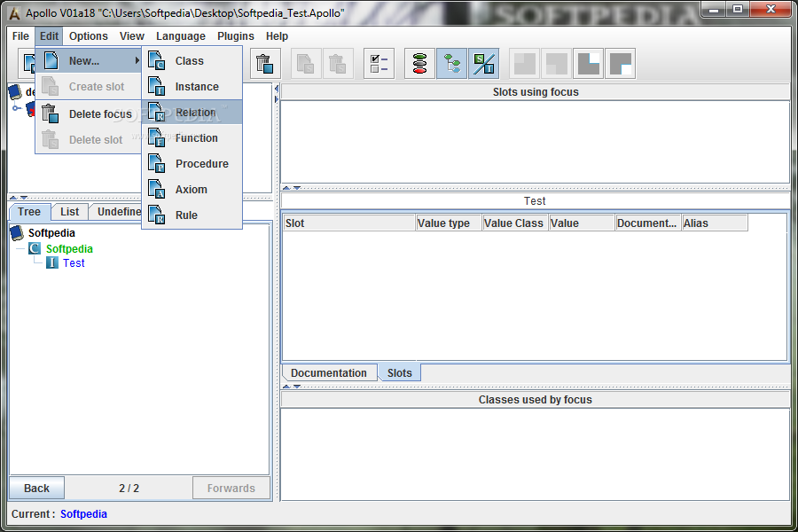Viewport: 798px width, 532px height.
Task: Click left-pointing arrow on the vertical divider
Action: click(x=277, y=89)
